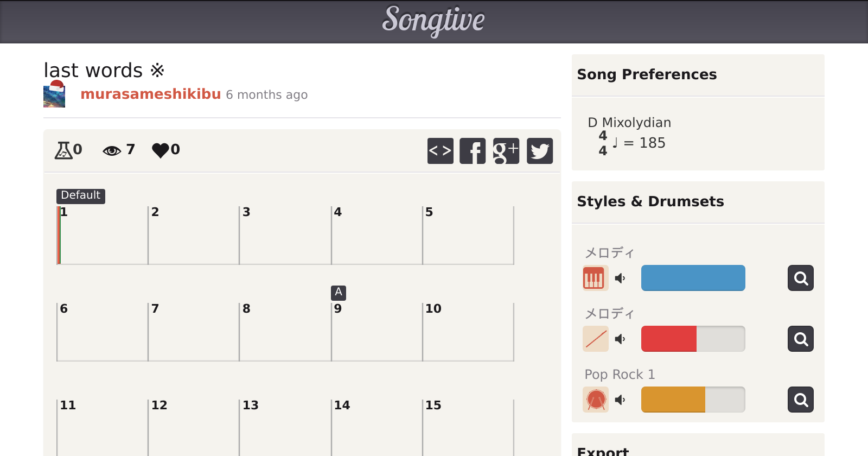This screenshot has width=868, height=456.
Task: Jump to section marker A
Action: 339,293
